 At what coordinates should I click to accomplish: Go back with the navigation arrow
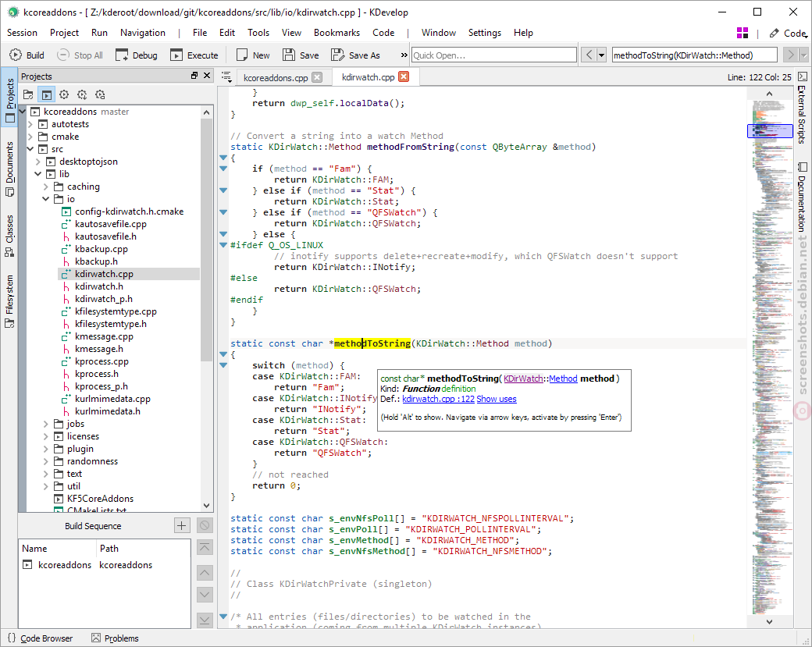589,55
